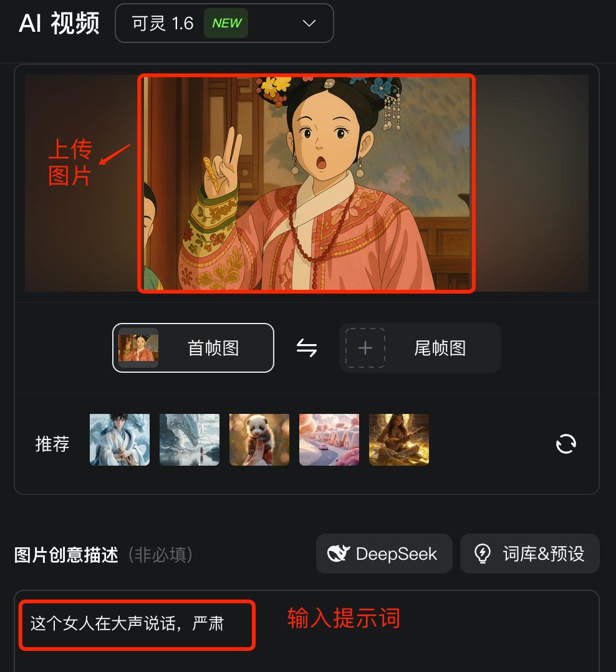Open the 可灵 1.6 model dropdown
616x672 pixels.
point(224,23)
